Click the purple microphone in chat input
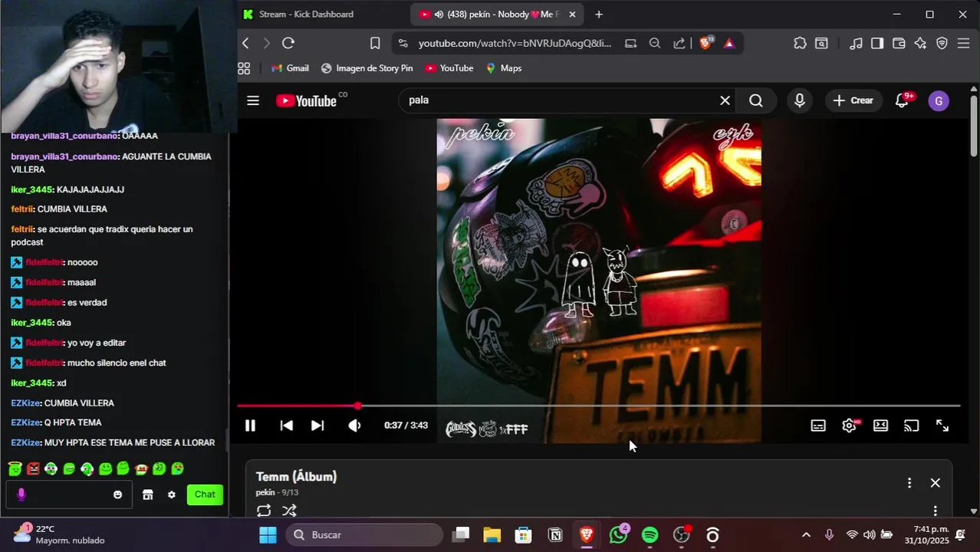The height and width of the screenshot is (552, 980). 21,495
